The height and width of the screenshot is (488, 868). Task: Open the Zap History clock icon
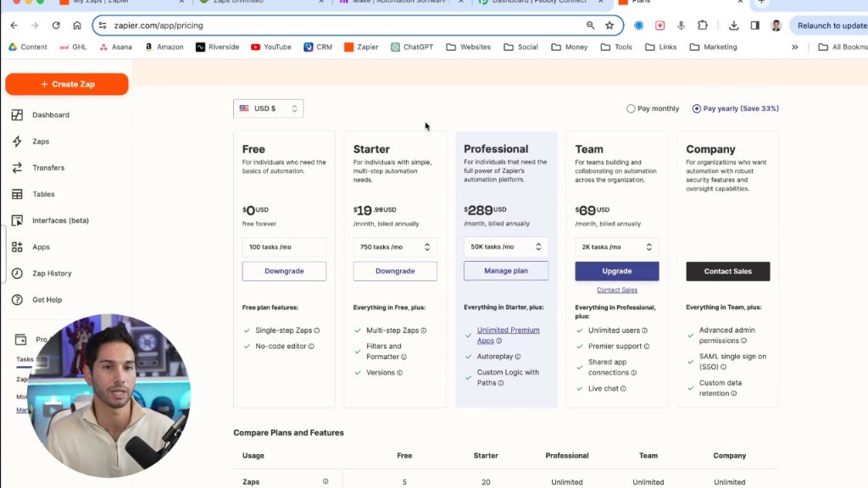[x=17, y=274]
